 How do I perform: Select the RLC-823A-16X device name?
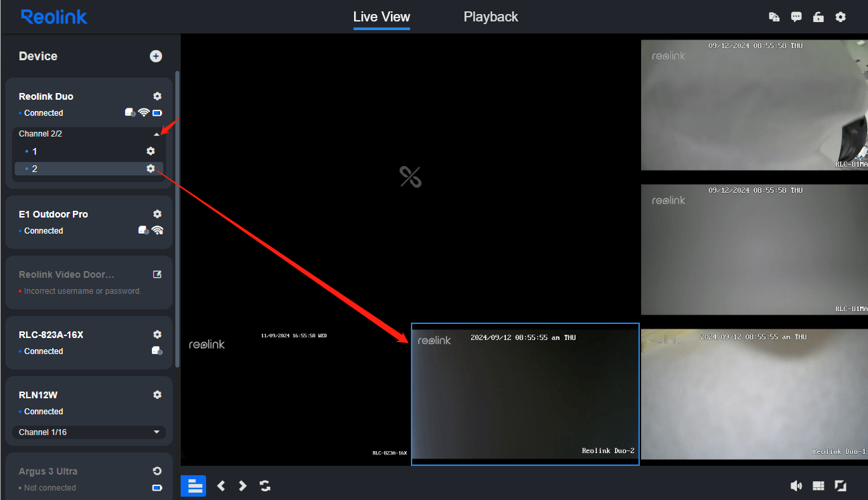tap(51, 335)
